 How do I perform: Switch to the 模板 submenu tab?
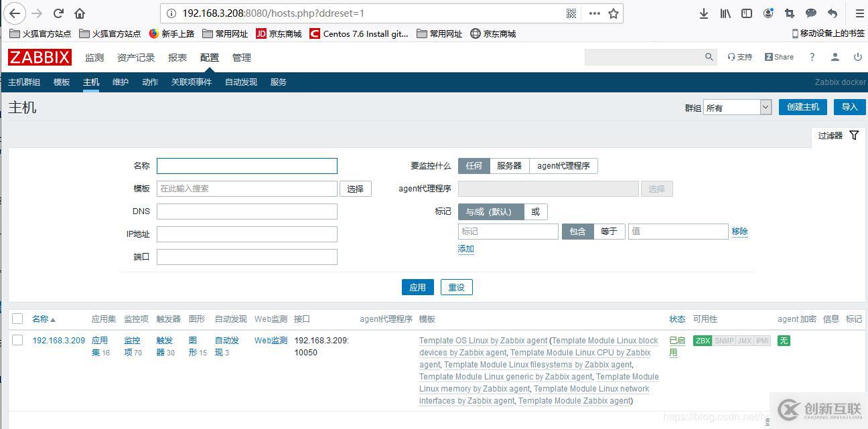(62, 82)
